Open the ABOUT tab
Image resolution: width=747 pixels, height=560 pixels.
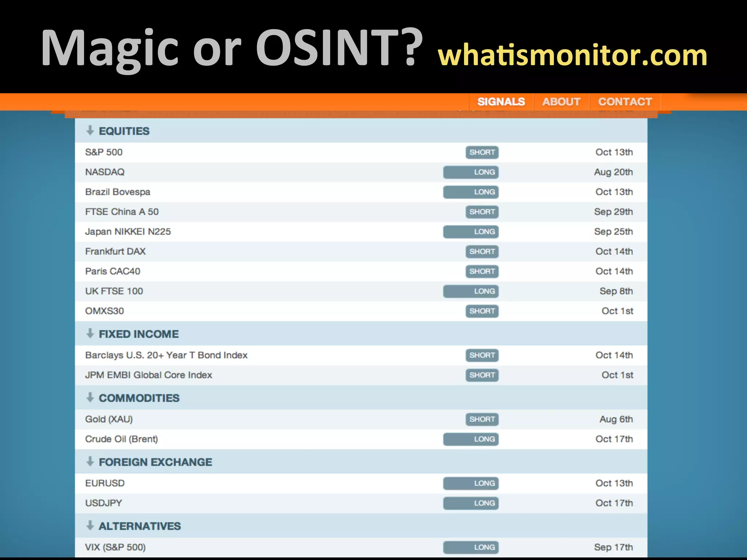point(561,102)
